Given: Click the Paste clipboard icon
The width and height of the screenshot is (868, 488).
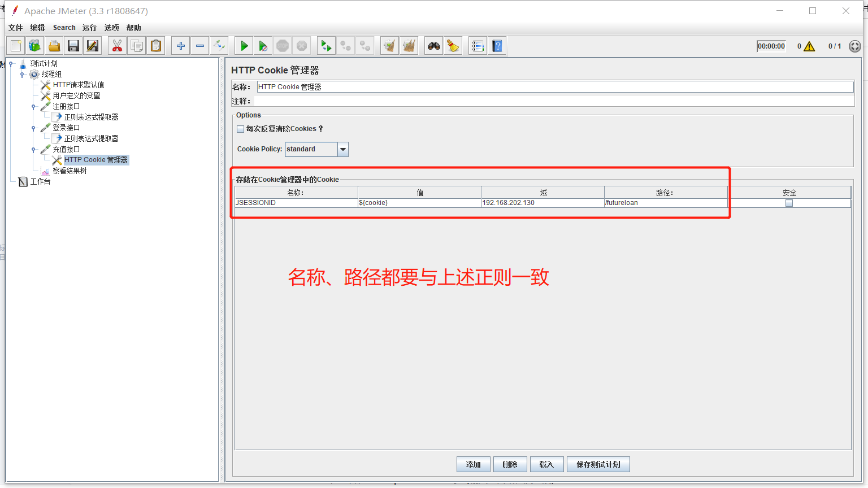Looking at the screenshot, I should click(x=155, y=46).
